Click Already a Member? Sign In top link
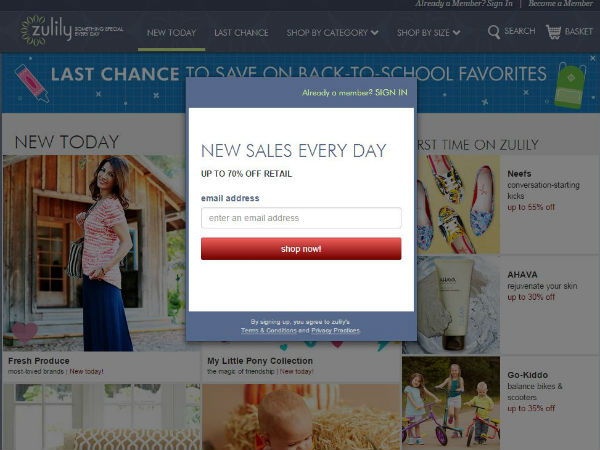This screenshot has height=450, width=600. click(464, 4)
